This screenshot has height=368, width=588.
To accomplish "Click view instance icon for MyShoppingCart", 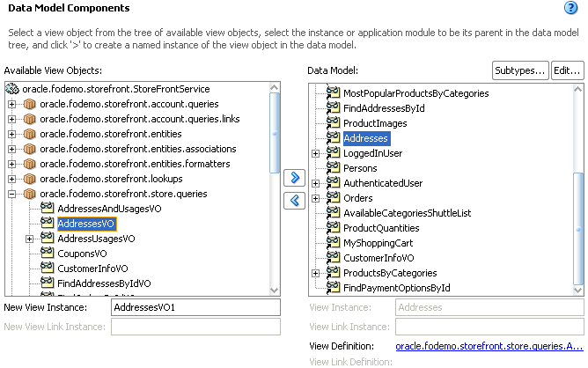I will coord(333,243).
